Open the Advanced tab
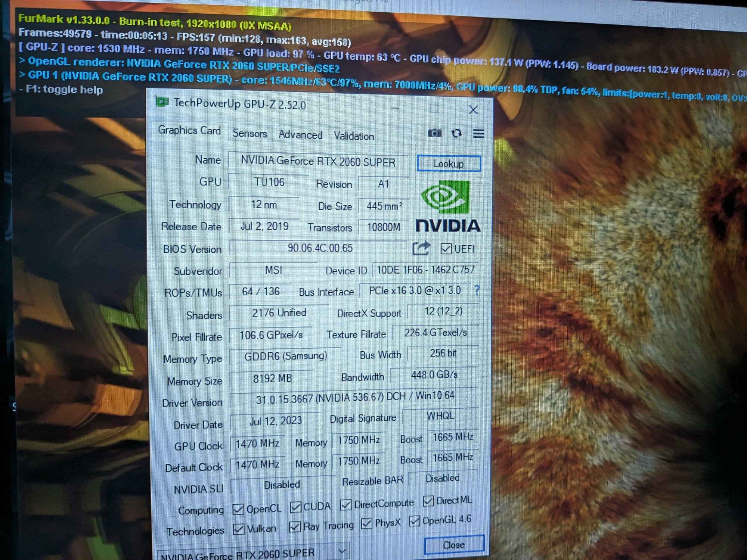This screenshot has width=747, height=560. pos(300,135)
